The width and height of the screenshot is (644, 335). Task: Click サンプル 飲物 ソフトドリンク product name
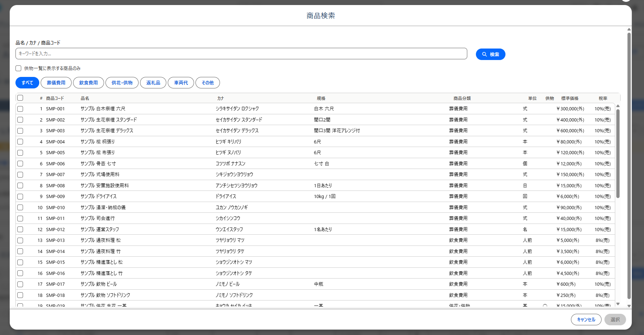tap(105, 295)
